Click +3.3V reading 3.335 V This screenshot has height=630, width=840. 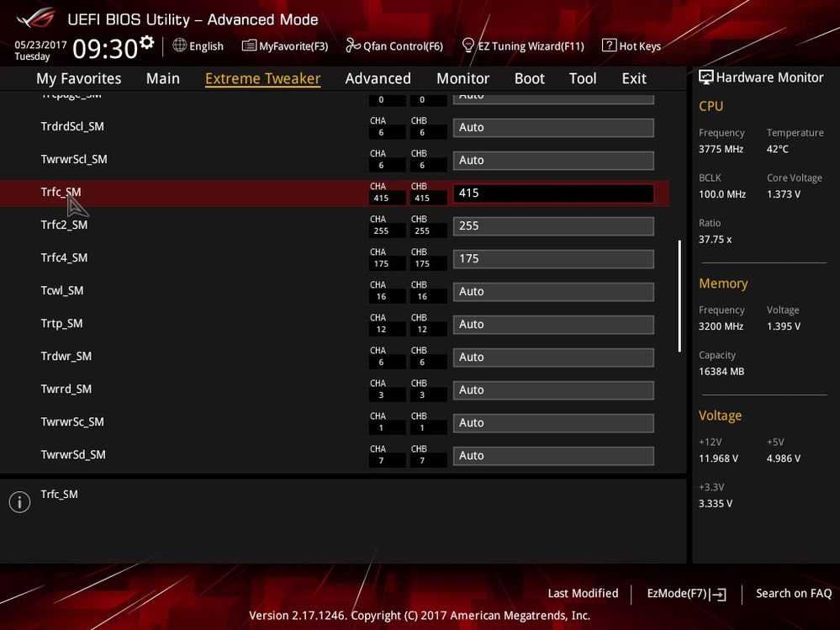pos(716,504)
